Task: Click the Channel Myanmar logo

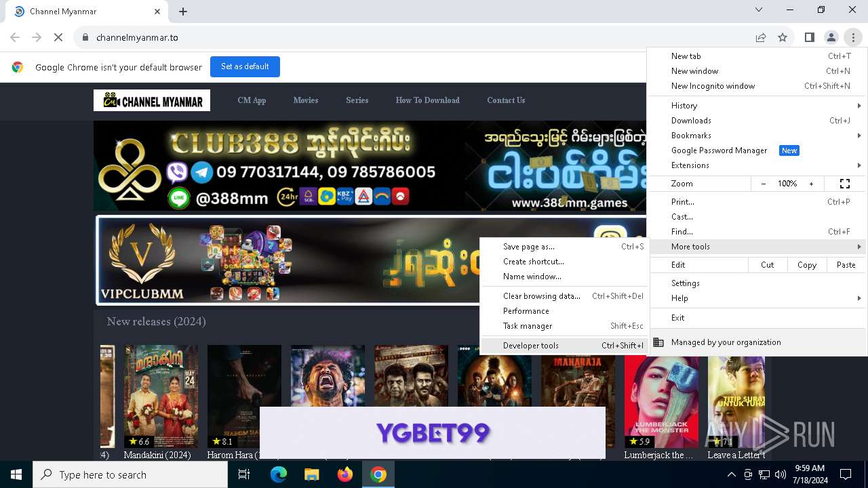Action: (152, 100)
